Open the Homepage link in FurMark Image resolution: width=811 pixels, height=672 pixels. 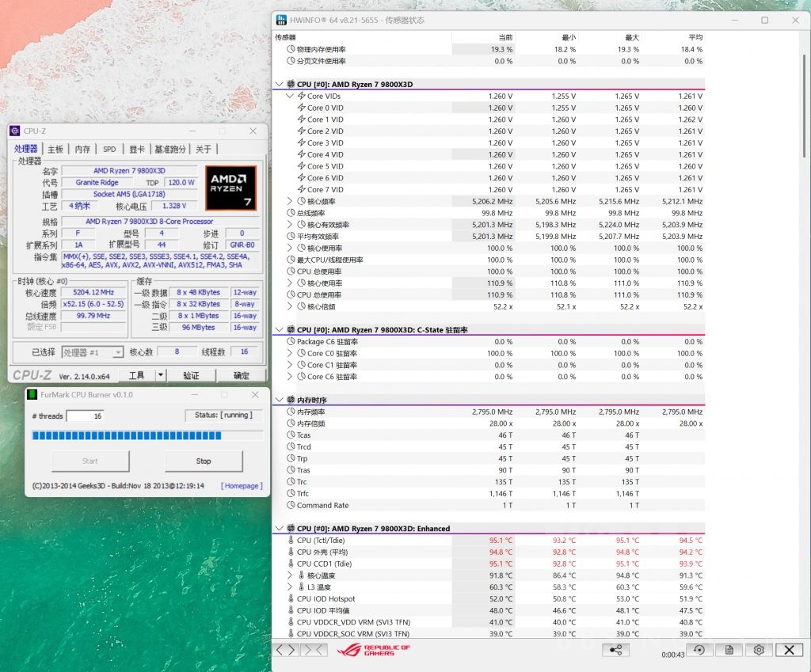tap(240, 486)
